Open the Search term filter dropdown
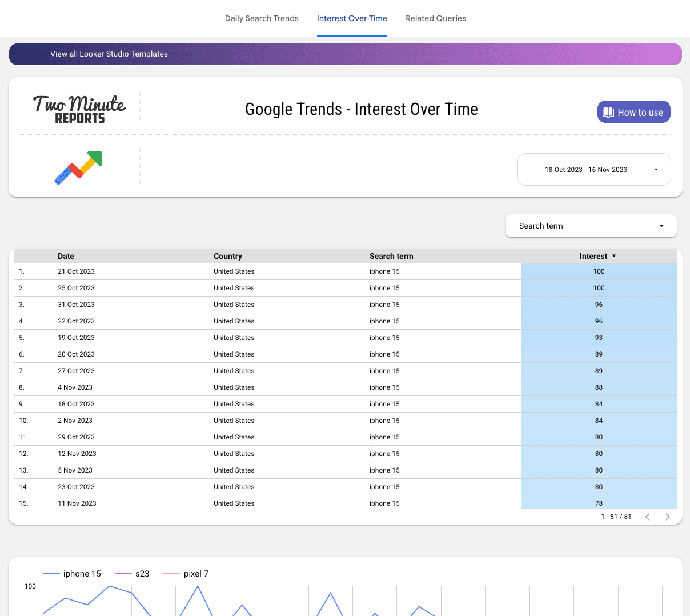 591,226
